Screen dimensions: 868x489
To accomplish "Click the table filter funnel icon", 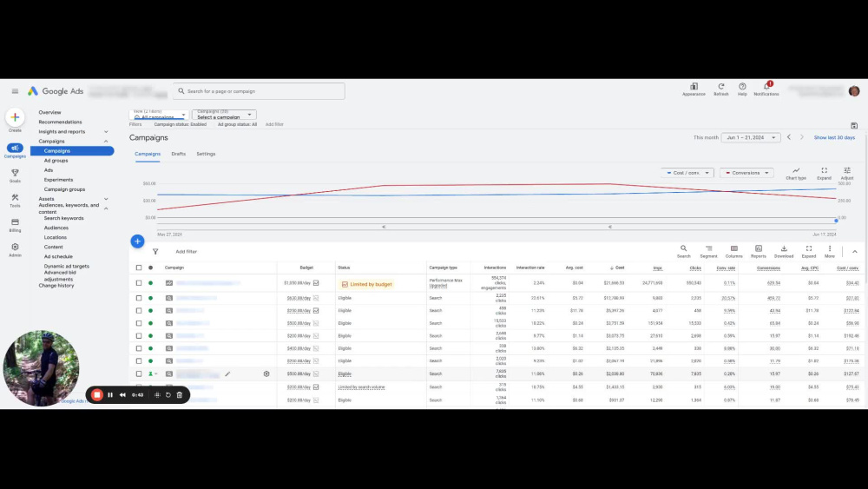I will [155, 251].
